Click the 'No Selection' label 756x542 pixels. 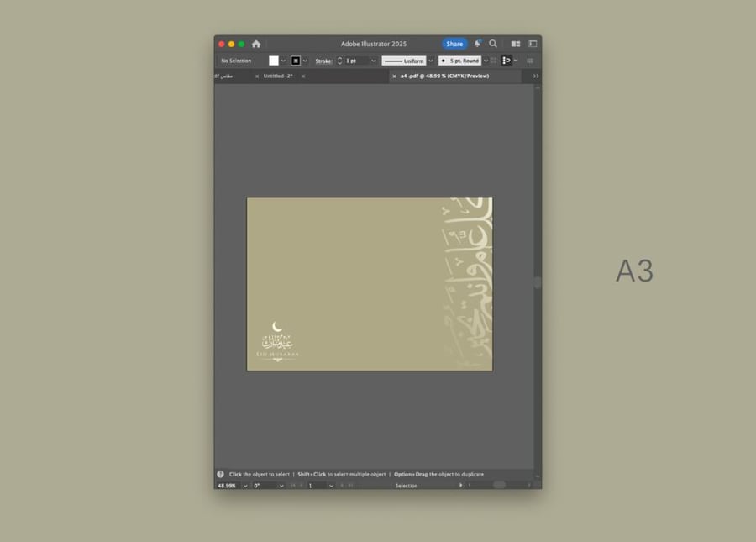pyautogui.click(x=236, y=61)
